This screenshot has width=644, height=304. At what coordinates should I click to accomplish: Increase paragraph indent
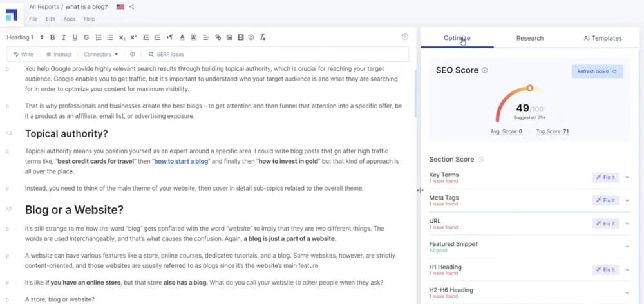(x=157, y=37)
